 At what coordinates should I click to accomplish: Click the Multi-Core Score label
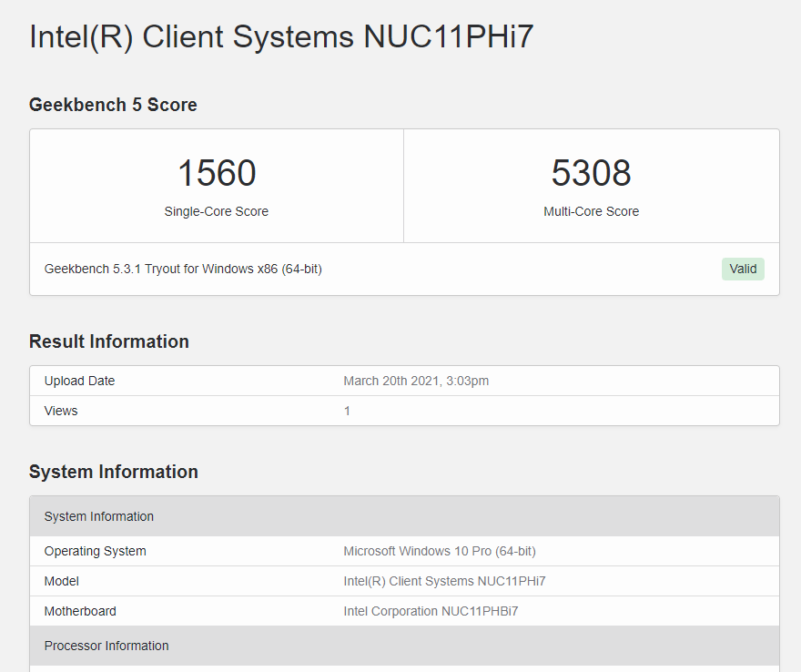click(591, 211)
